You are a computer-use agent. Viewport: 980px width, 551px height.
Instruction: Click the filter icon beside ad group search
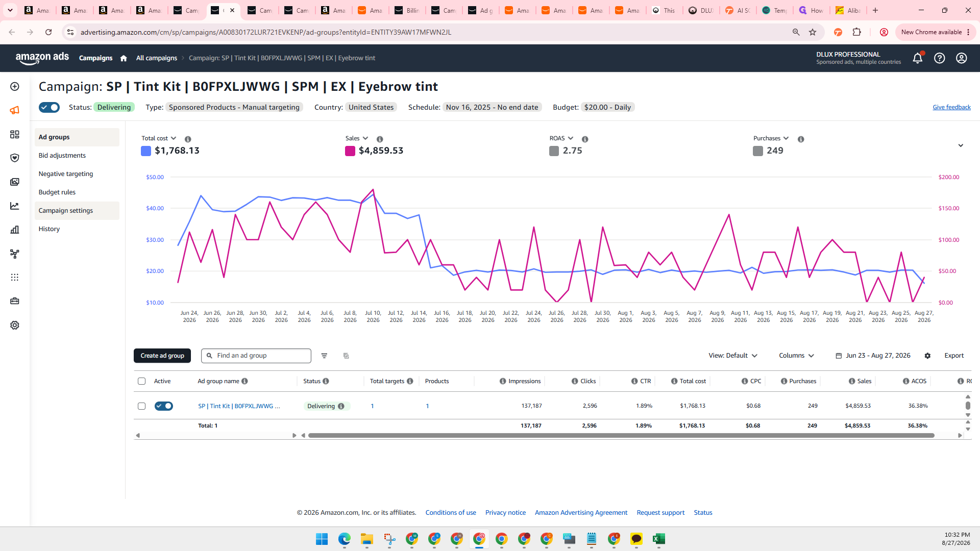point(324,356)
